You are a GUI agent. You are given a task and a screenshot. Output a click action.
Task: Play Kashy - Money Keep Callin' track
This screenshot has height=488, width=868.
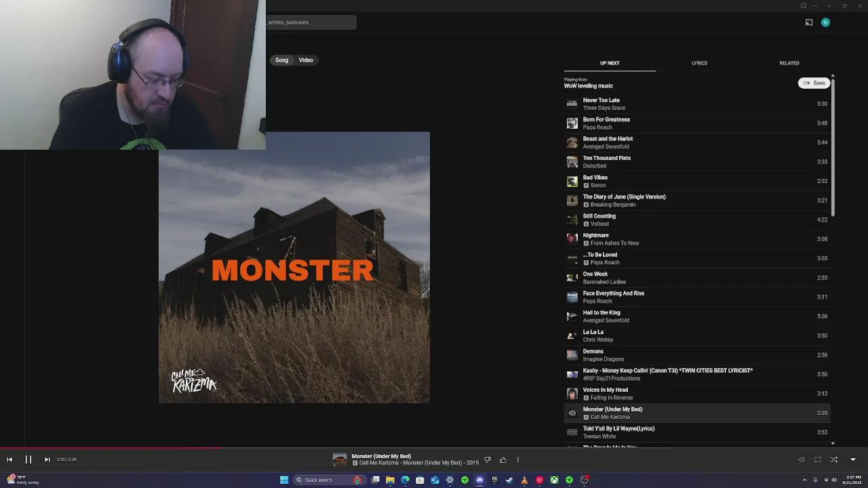tap(697, 374)
